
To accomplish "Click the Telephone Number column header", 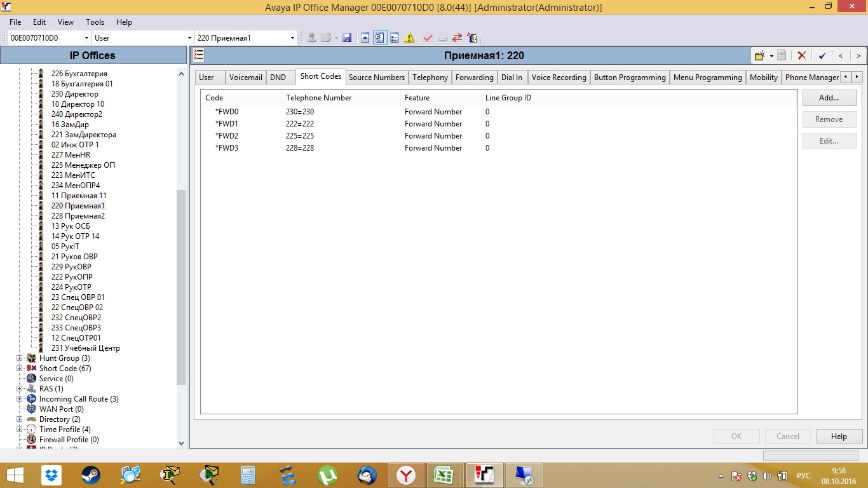I will coord(341,98).
